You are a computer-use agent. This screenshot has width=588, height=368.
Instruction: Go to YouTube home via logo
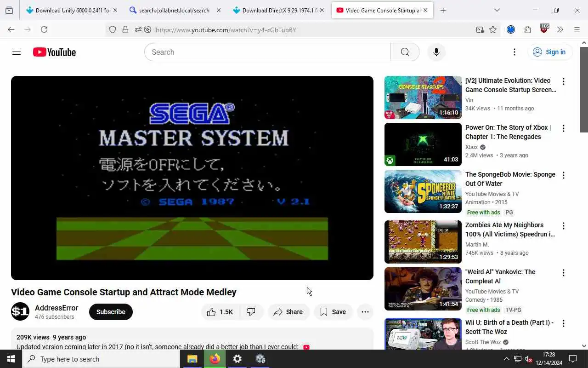click(54, 52)
